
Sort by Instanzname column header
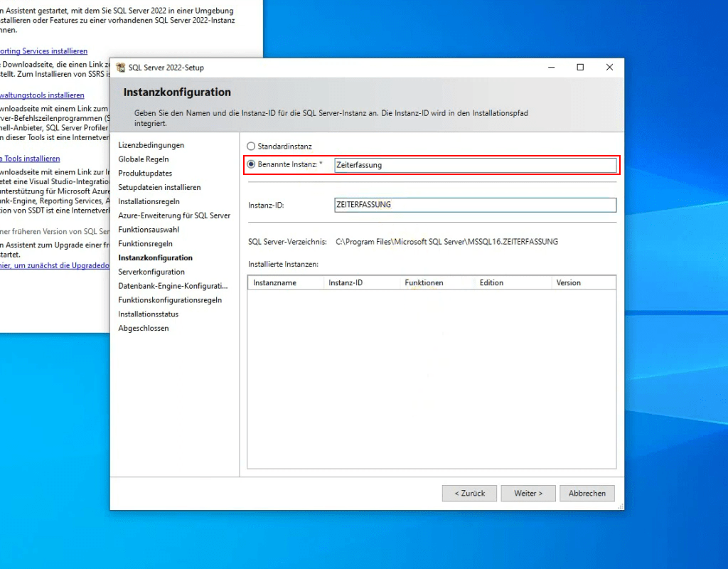click(285, 283)
